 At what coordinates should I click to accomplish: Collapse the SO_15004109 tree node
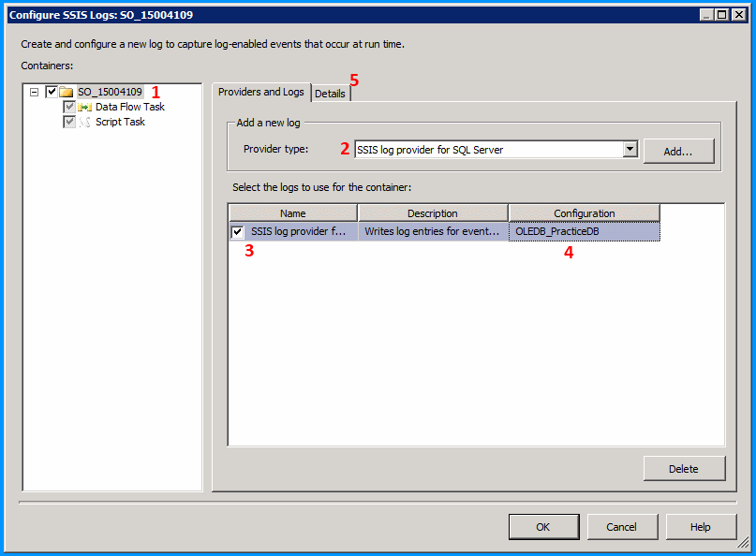(x=35, y=92)
